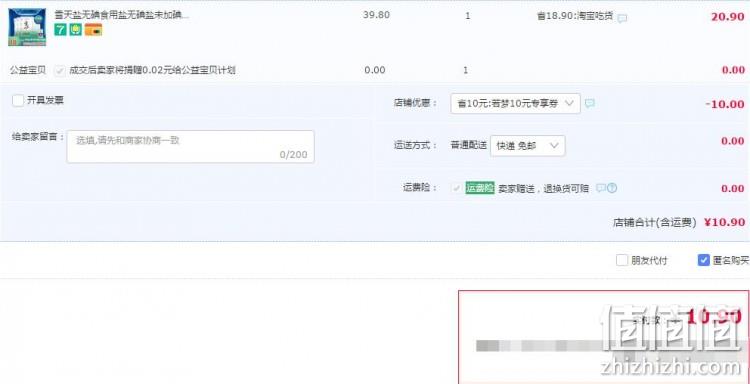Image resolution: width=750 pixels, height=384 pixels.
Task: Click the comment icon beside 省18.90 淘宝吃货
Action: (622, 19)
